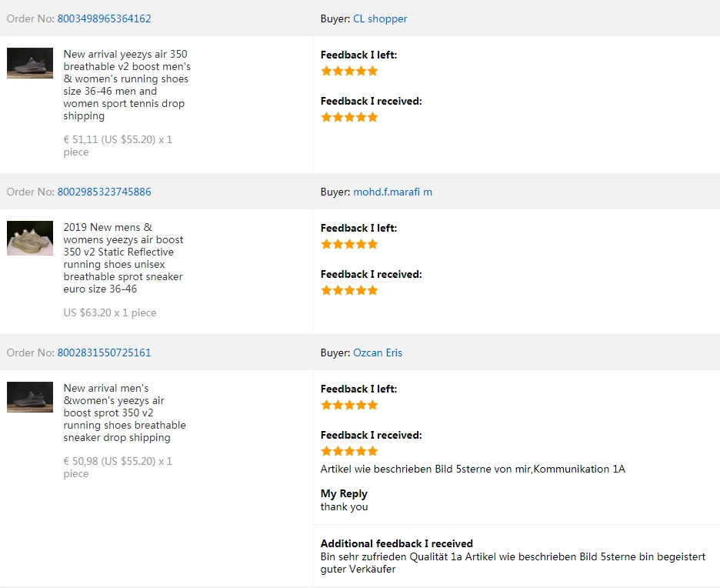
Task: Open the 'New arrival yeezys air 350' product title
Action: tap(127, 85)
